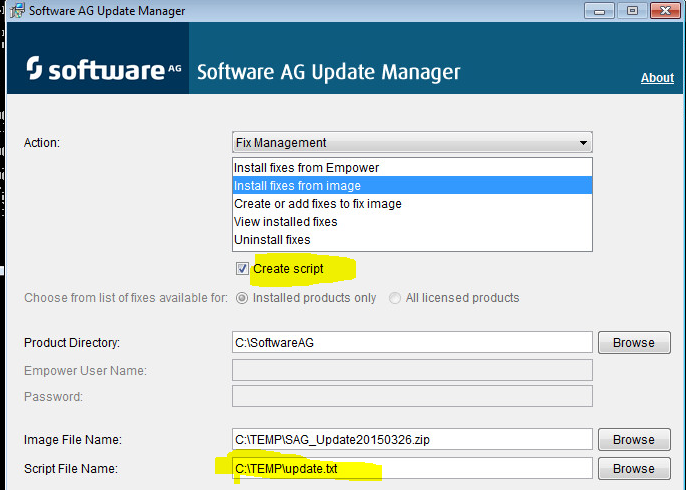Screen dimensions: 686x490
Task: Click the Product Directory: label
Action: pyautogui.click(x=72, y=342)
